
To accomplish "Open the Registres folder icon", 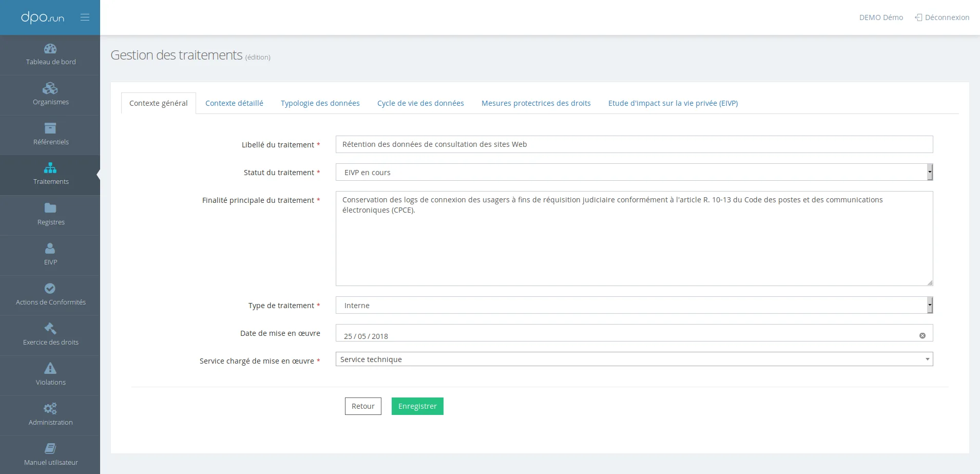I will (x=50, y=208).
